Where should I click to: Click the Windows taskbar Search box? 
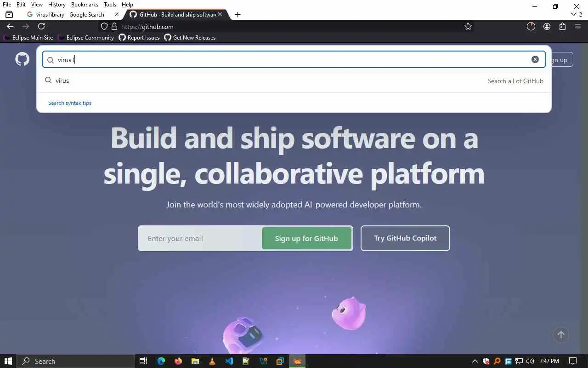[x=76, y=361]
